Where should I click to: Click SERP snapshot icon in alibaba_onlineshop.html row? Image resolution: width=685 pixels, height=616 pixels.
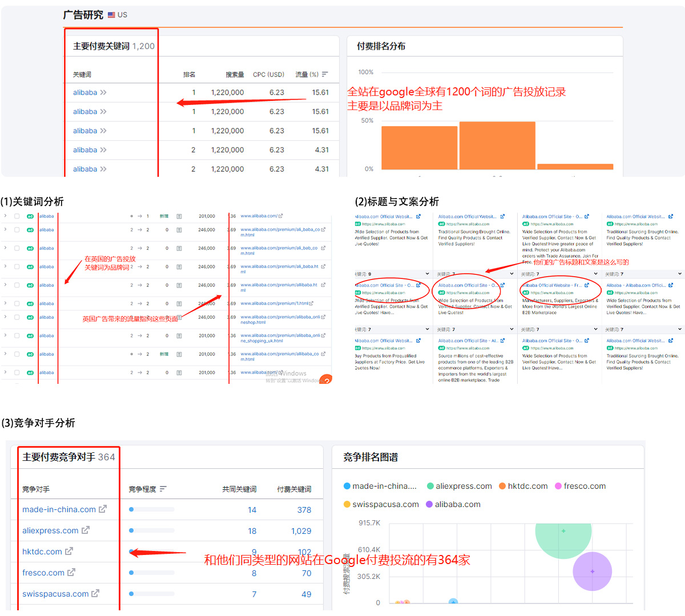(x=179, y=317)
